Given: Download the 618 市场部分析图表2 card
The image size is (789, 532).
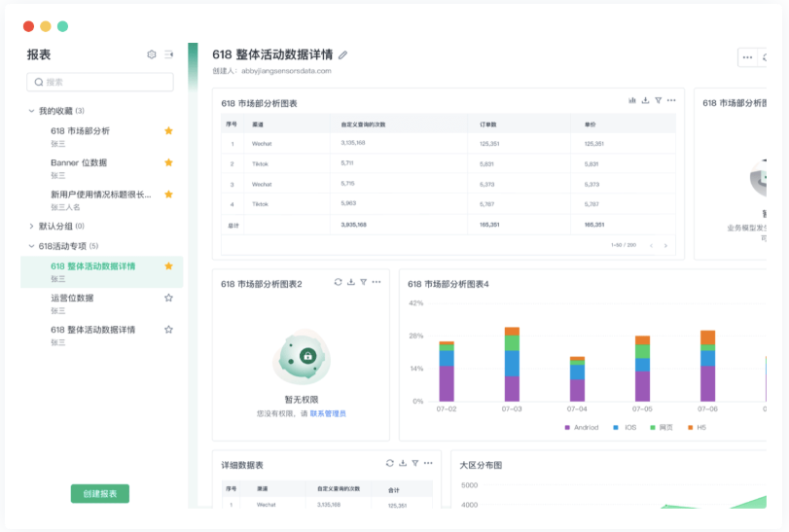Looking at the screenshot, I should tap(351, 282).
